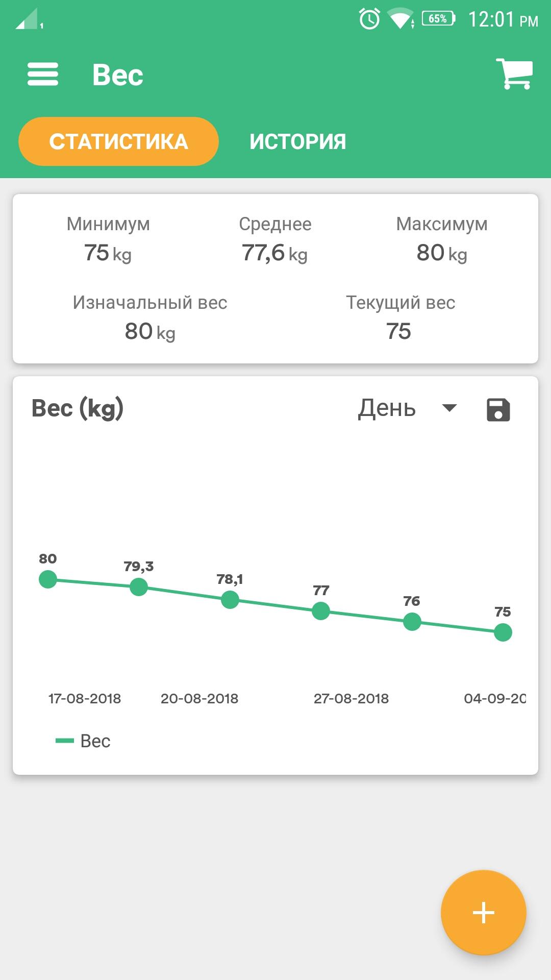Select the 77 data point on chart
The width and height of the screenshot is (551, 980).
pyautogui.click(x=321, y=611)
